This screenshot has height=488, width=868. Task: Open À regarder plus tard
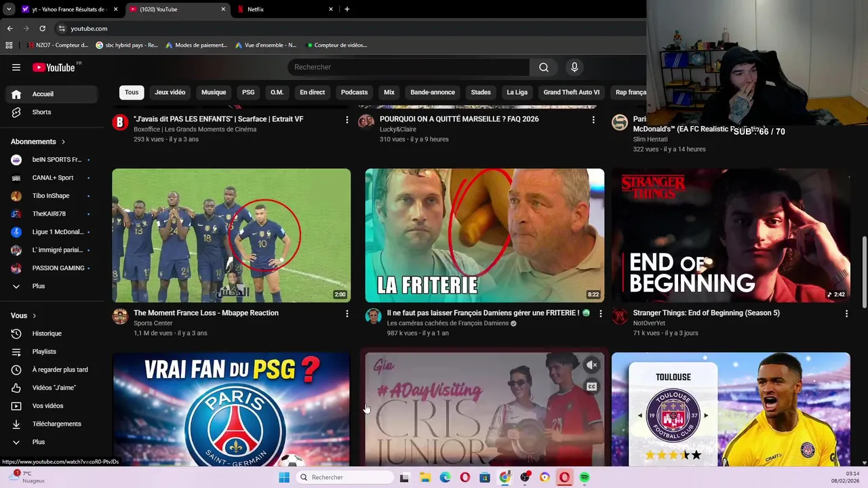click(52, 369)
